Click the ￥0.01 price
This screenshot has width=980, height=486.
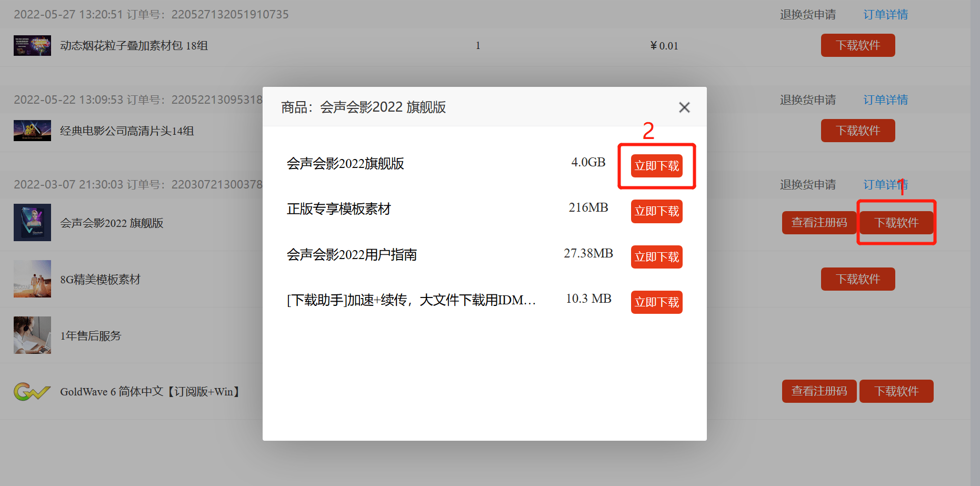coord(664,46)
